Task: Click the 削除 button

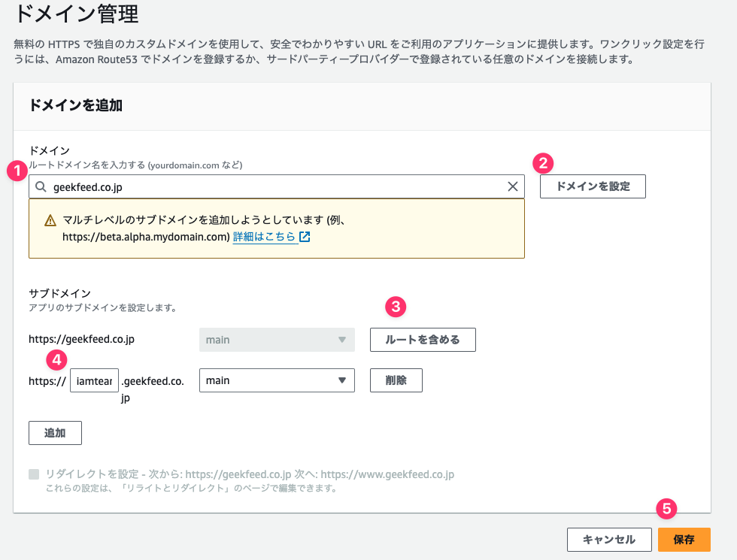Action: 396,380
